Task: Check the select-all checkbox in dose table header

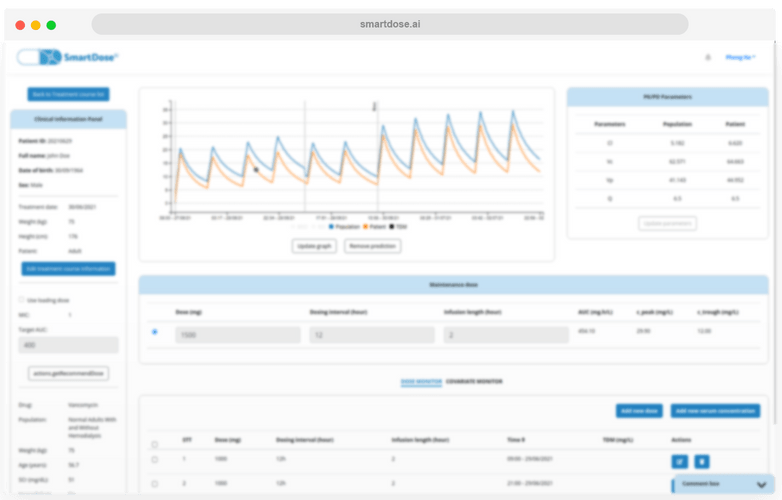Action: tap(154, 445)
